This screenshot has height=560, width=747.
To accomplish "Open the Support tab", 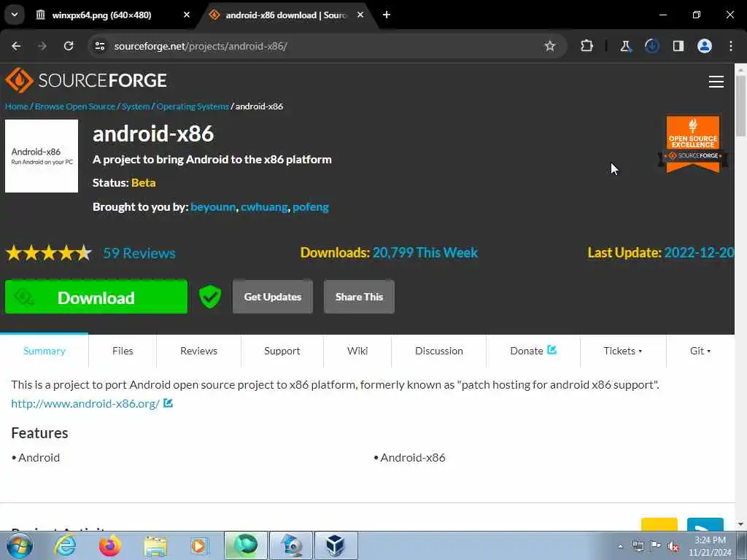I will pyautogui.click(x=282, y=351).
